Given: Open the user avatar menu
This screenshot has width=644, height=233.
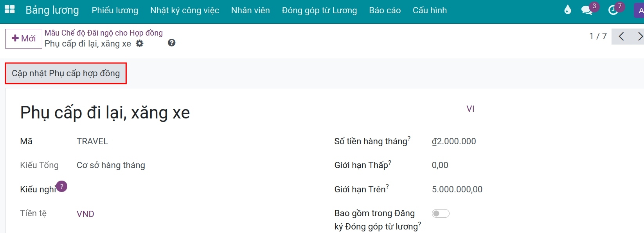Looking at the screenshot, I should coord(639,10).
